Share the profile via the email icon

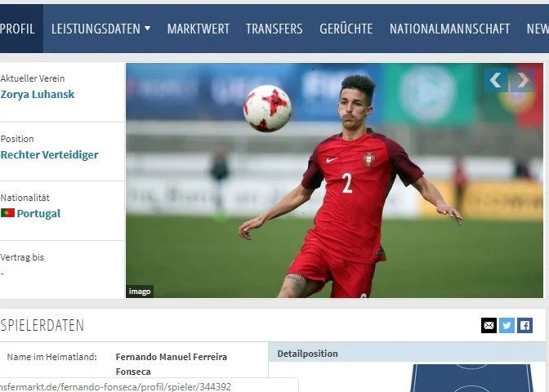(489, 326)
